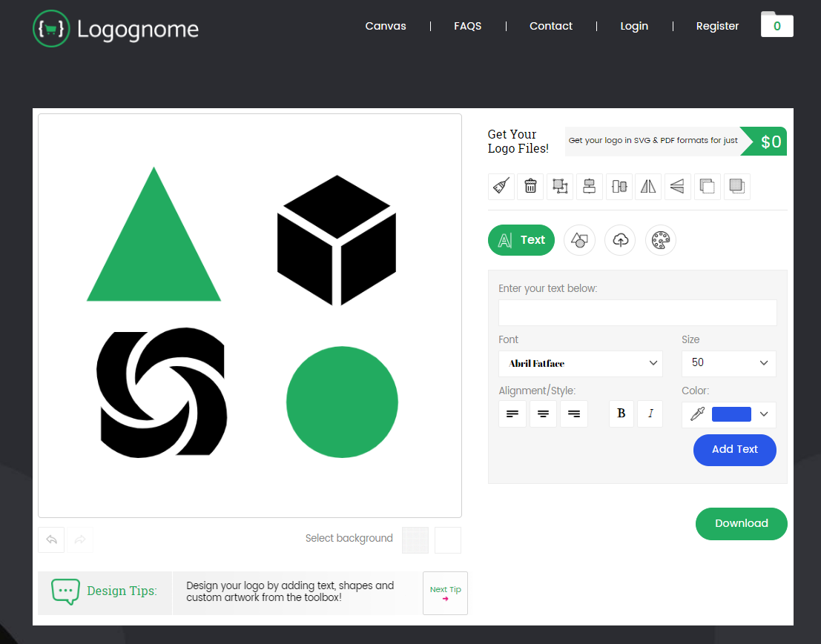Flip the selection horizontally

[647, 186]
